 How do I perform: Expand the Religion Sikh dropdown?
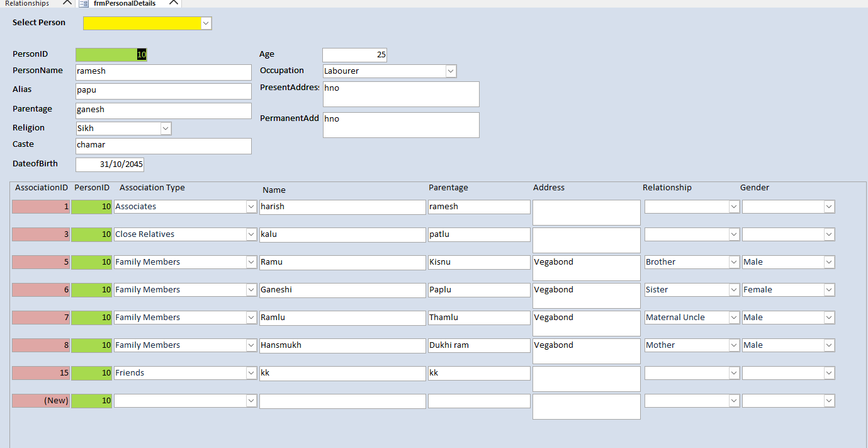pyautogui.click(x=166, y=129)
